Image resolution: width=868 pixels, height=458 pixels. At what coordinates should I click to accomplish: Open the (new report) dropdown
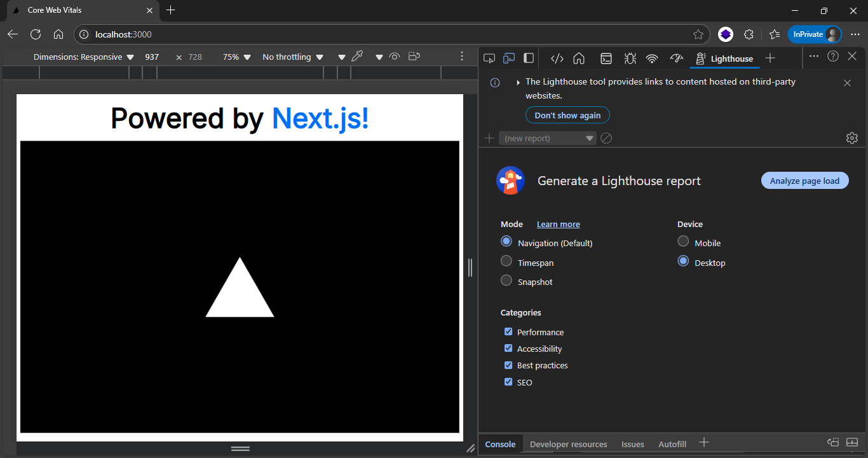[x=548, y=138]
